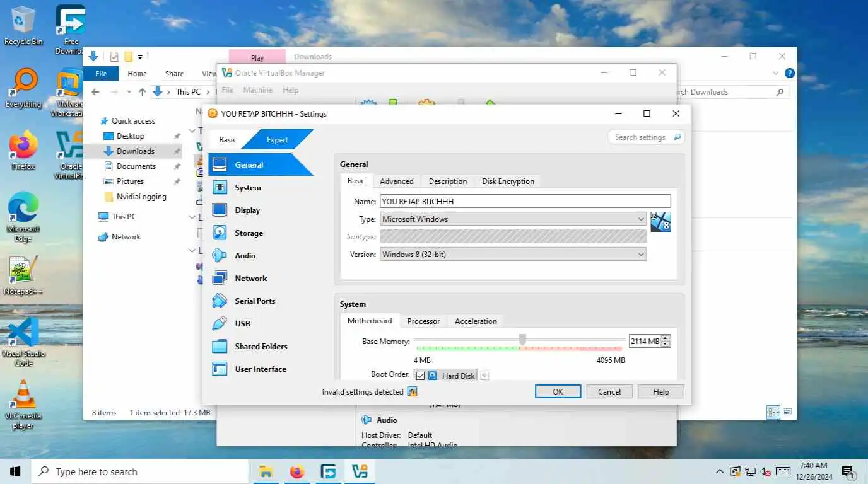Open the notification center icon
Image resolution: width=868 pixels, height=484 pixels.
(848, 471)
